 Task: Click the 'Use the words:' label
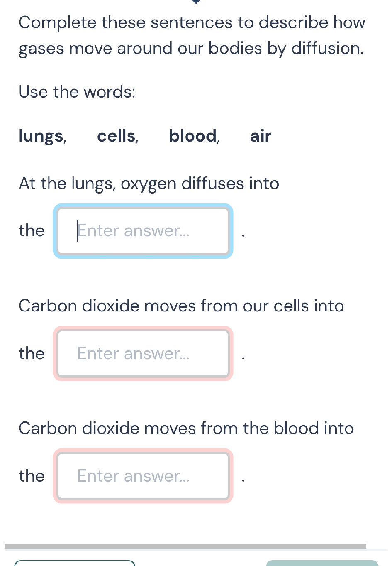[x=77, y=92]
